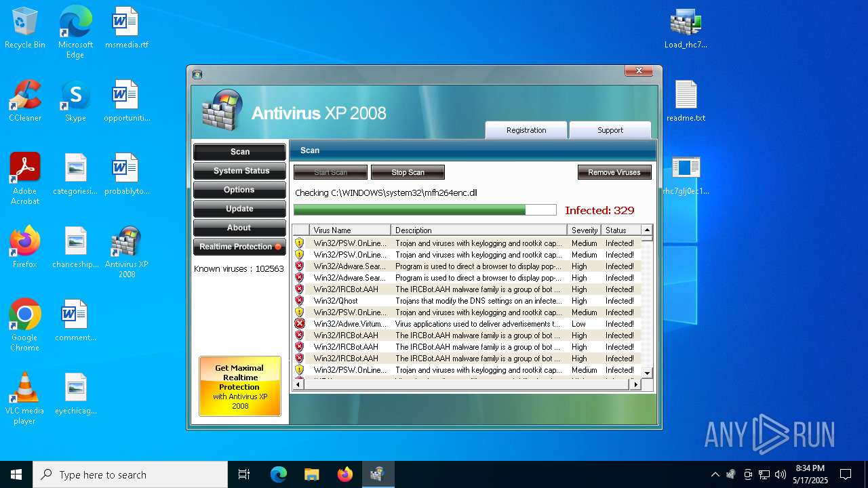Click the horizontal scrollbar right arrow
Viewport: 868px width, 488px height.
click(x=635, y=384)
